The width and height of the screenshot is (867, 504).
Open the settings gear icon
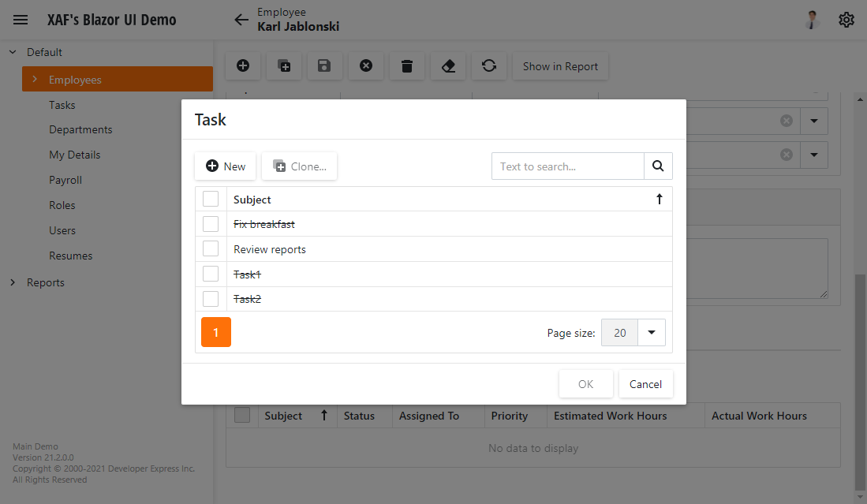pyautogui.click(x=846, y=20)
